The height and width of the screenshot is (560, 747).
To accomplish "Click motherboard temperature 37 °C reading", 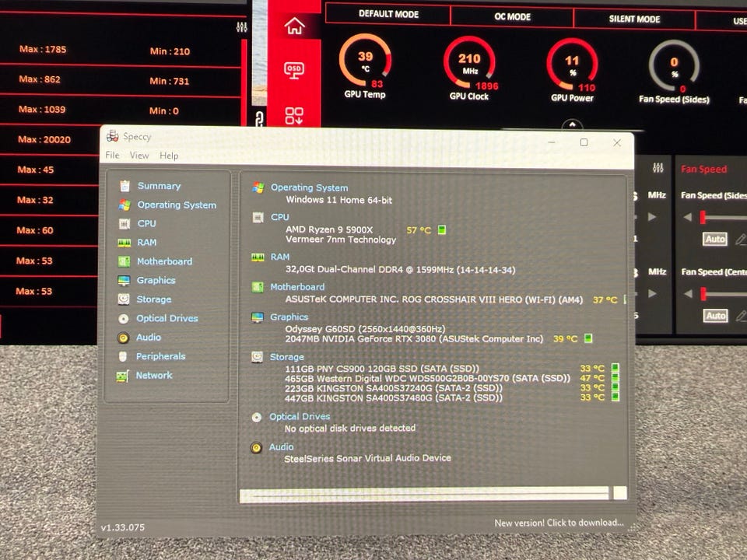I will click(605, 300).
